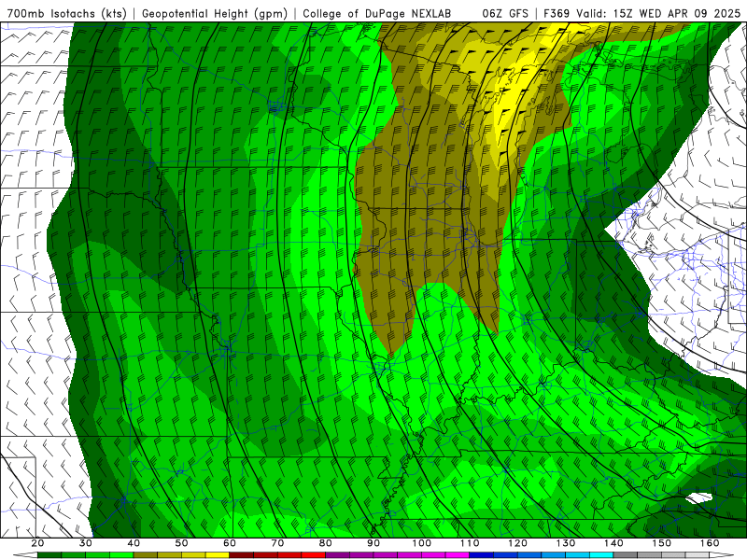Click the '140' value on the color scale
The image size is (747, 560).
pos(613,543)
